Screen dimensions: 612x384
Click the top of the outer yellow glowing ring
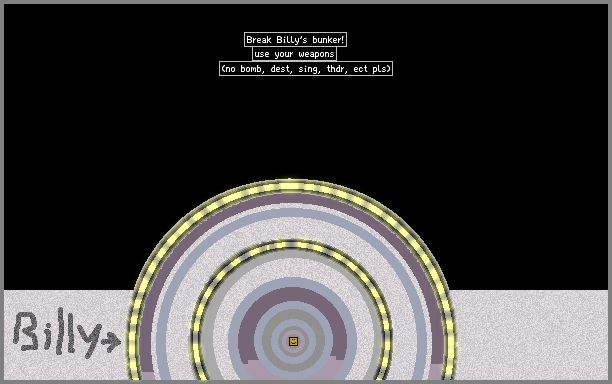tap(291, 186)
